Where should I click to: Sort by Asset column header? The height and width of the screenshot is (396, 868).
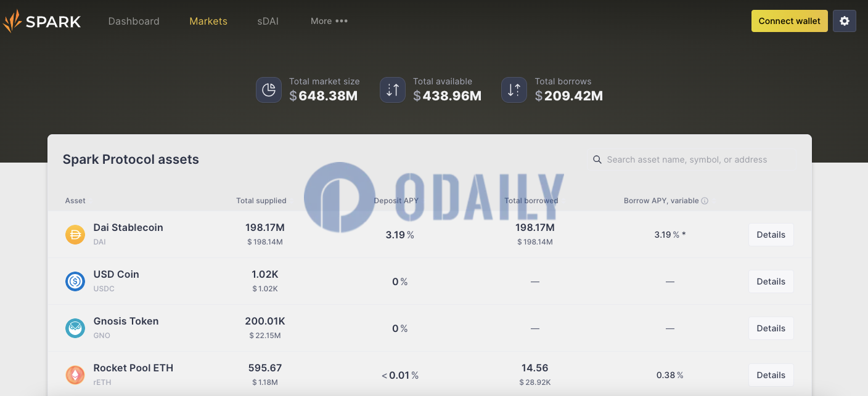pos(75,201)
